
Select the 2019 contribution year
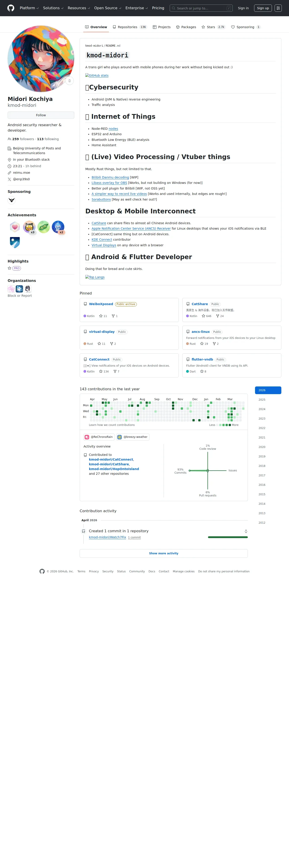(268, 457)
